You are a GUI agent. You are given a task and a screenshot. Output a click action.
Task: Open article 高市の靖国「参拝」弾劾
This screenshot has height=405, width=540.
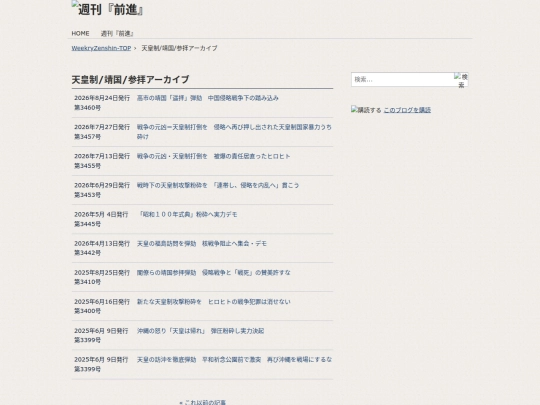(x=208, y=98)
